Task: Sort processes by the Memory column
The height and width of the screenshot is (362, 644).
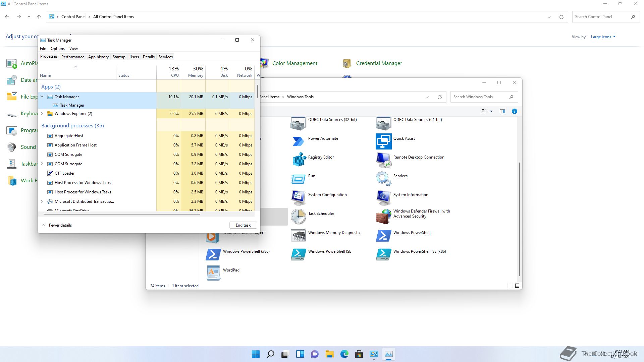Action: [193, 72]
